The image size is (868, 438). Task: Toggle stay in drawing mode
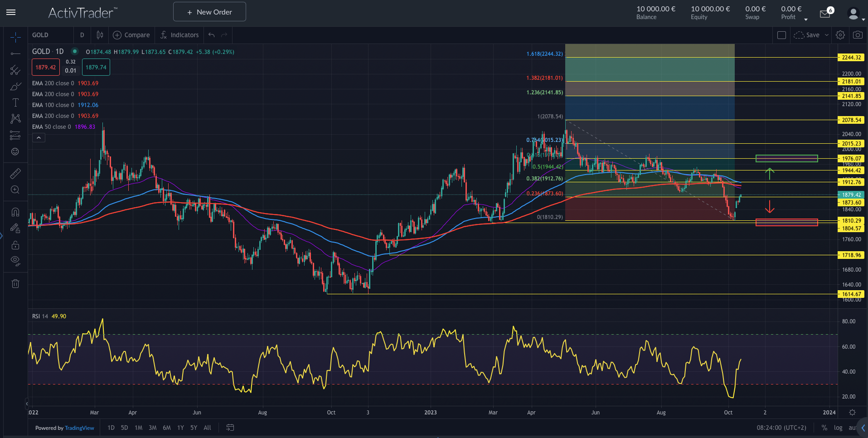point(15,228)
